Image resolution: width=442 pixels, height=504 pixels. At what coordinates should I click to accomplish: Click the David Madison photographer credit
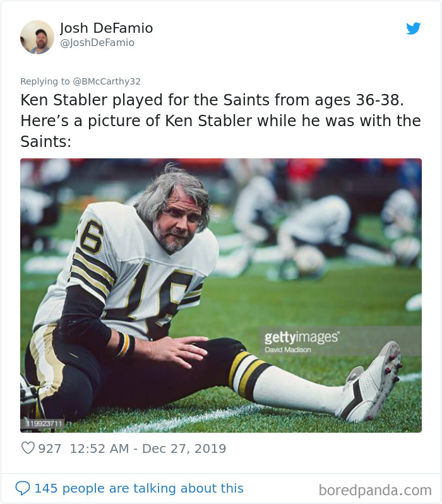click(288, 349)
